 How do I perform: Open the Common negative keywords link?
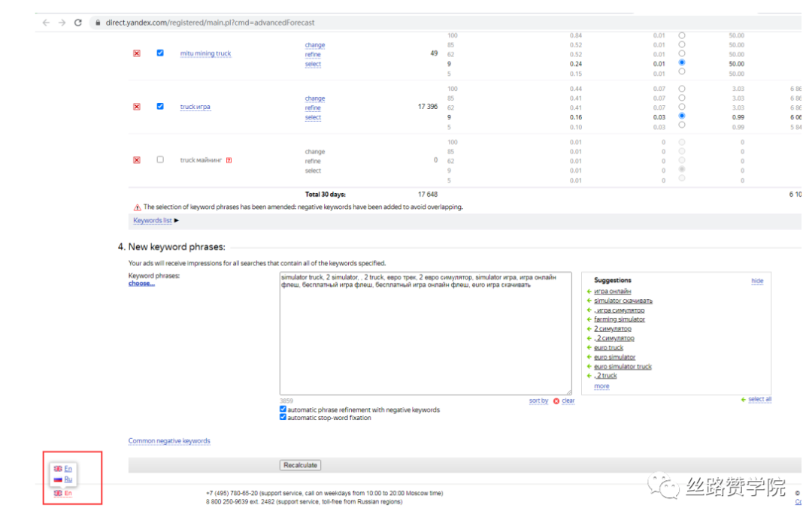pos(168,441)
